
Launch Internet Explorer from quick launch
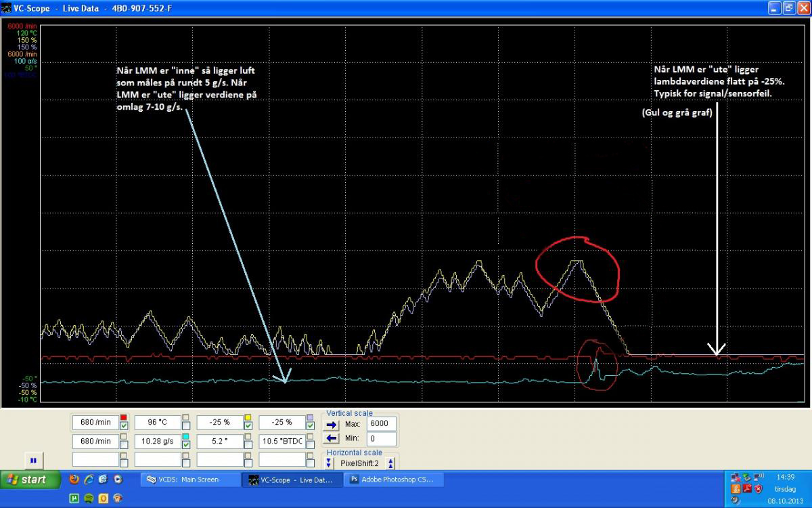pyautogui.click(x=89, y=480)
